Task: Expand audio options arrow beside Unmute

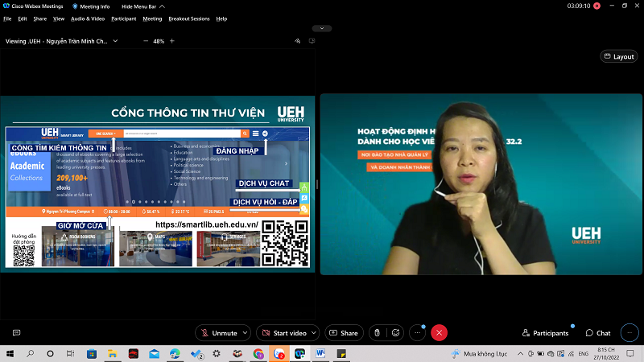Action: point(246,333)
